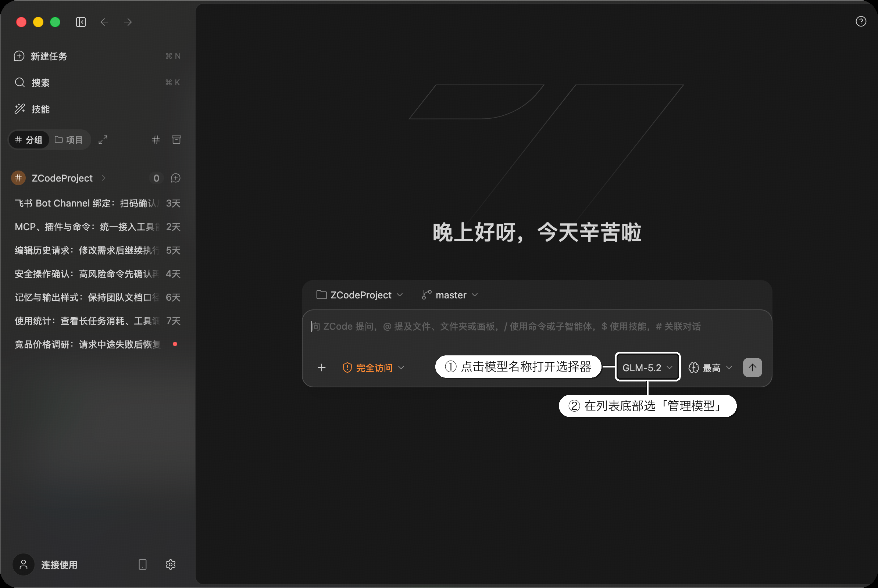The width and height of the screenshot is (878, 588).
Task: Click the hash icon above the list
Action: [x=156, y=140]
